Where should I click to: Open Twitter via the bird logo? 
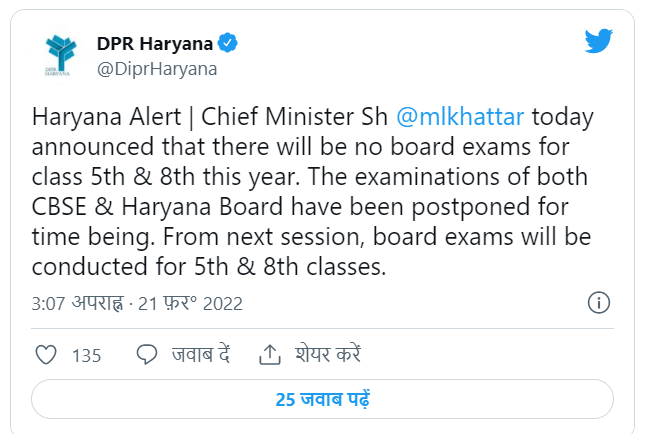[x=598, y=42]
